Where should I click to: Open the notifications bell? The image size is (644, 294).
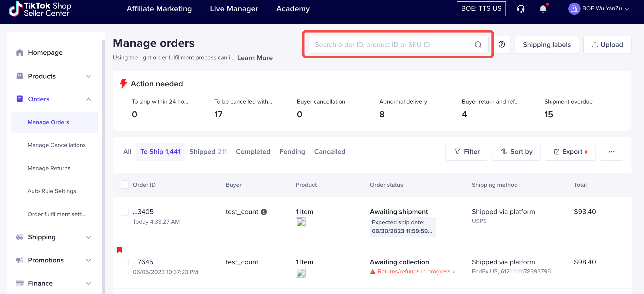(543, 9)
